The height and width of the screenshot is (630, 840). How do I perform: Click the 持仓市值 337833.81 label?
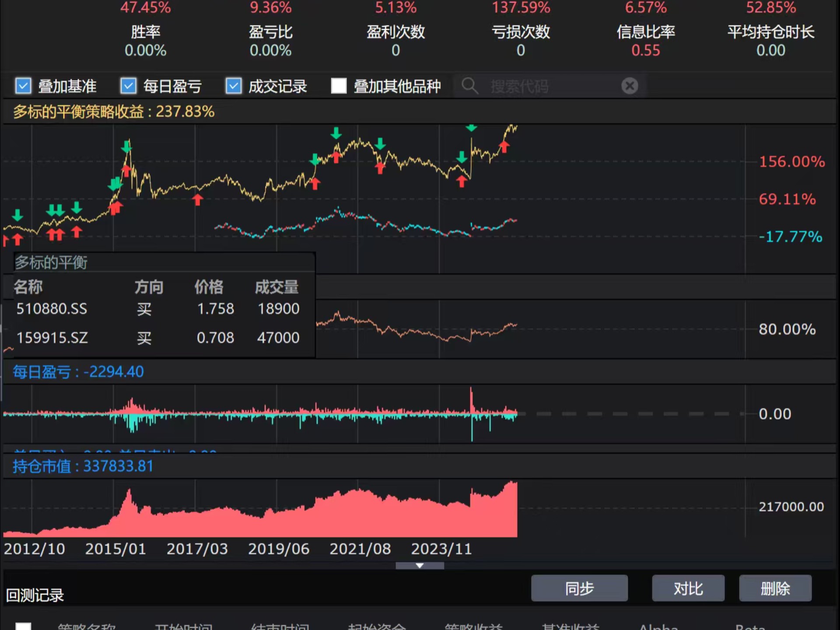pos(83,466)
